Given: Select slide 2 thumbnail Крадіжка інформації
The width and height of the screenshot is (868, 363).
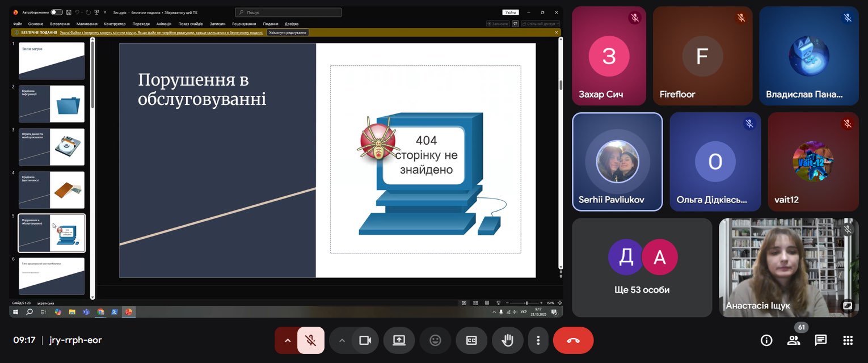Looking at the screenshot, I should (52, 104).
